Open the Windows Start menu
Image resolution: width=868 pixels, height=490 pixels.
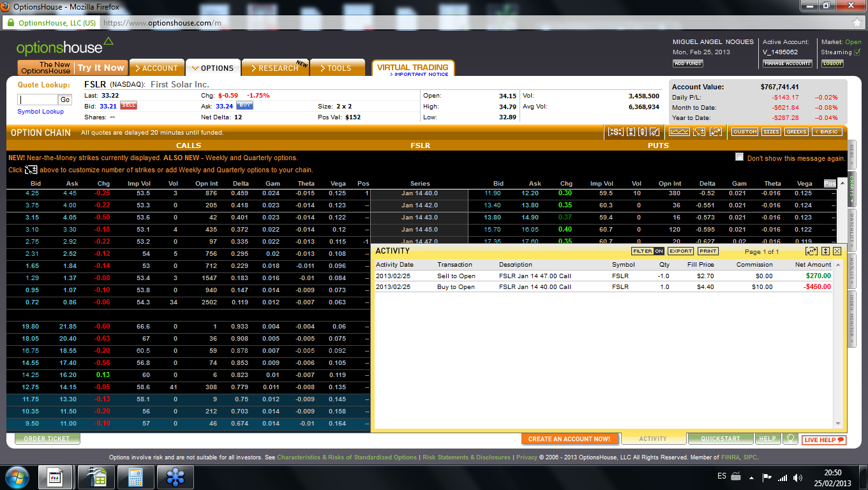pos(17,477)
